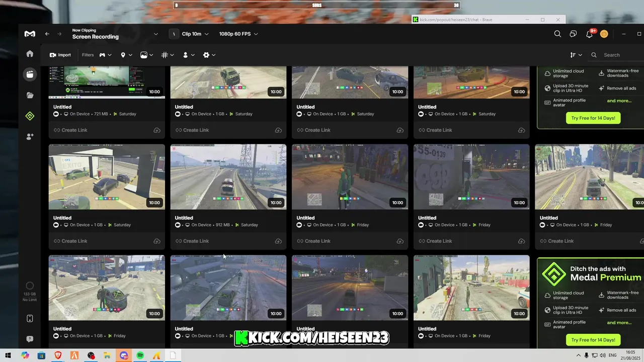Open the Medal logo home menu
Image resolution: width=644 pixels, height=362 pixels.
(30, 34)
